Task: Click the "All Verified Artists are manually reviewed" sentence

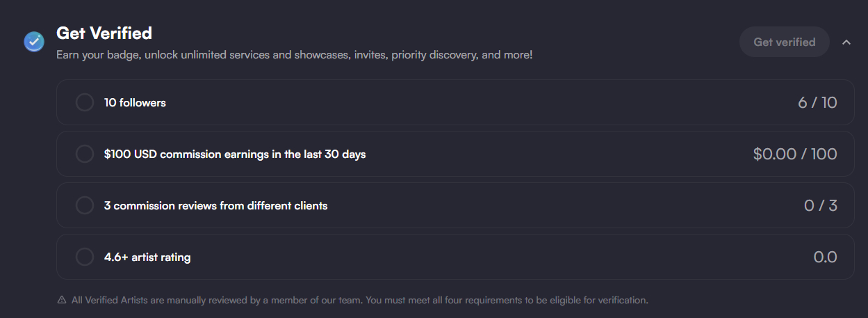Action: (217, 300)
